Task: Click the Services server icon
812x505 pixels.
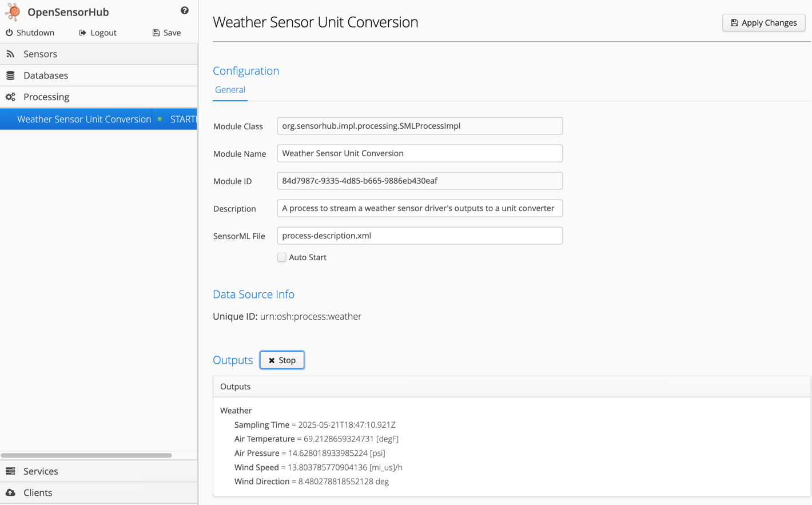Action: [10, 471]
